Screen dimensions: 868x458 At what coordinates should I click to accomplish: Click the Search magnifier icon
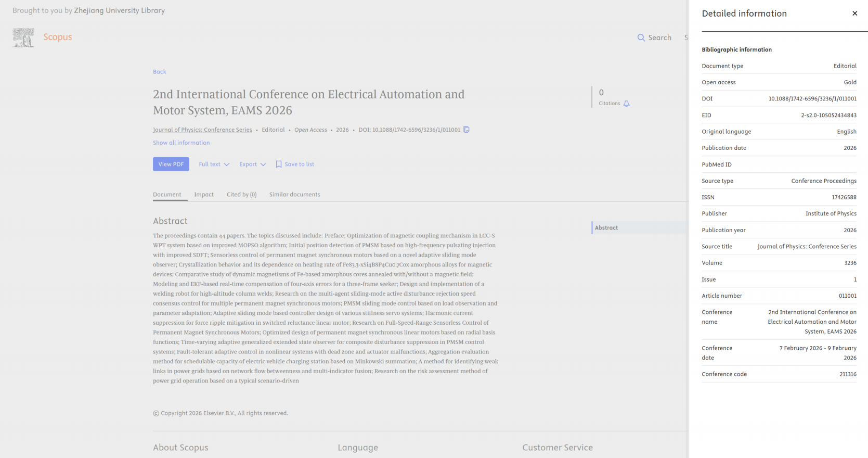point(641,37)
